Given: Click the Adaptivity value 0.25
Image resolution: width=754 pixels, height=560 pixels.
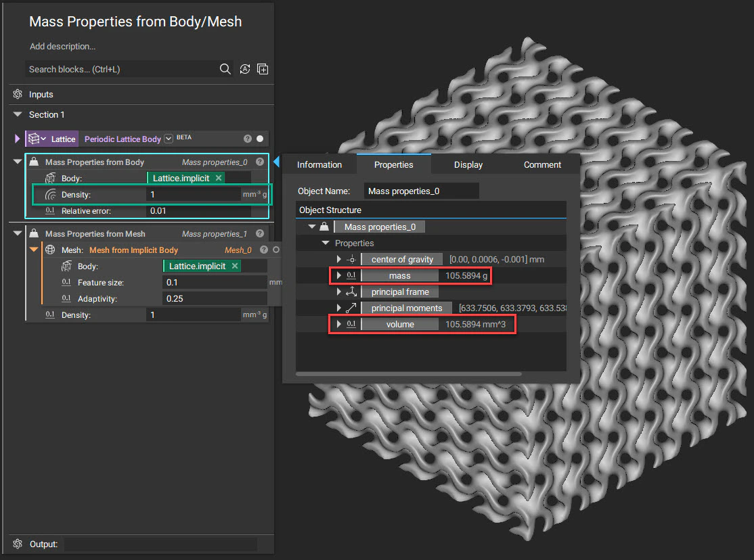Looking at the screenshot, I should click(215, 298).
